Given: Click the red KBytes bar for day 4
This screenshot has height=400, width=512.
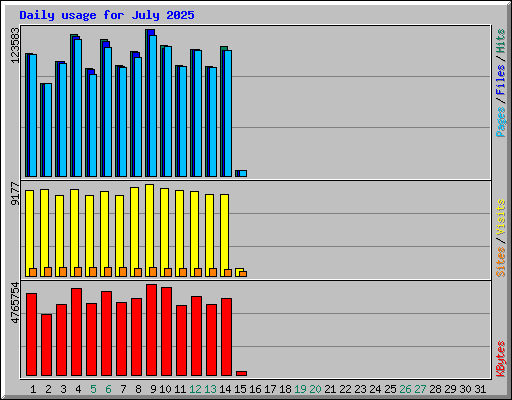Looking at the screenshot, I should coord(76,332).
